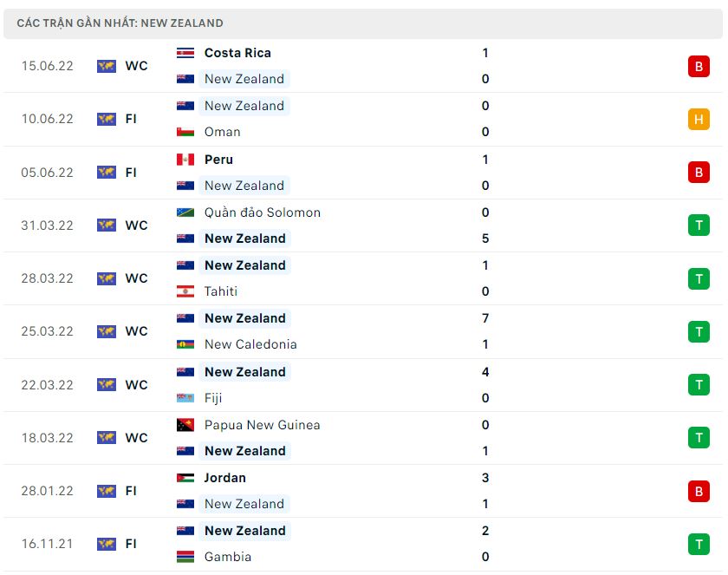Viewport: 728px width, 575px height.
Task: Click the Jordan flag icon
Action: (185, 478)
